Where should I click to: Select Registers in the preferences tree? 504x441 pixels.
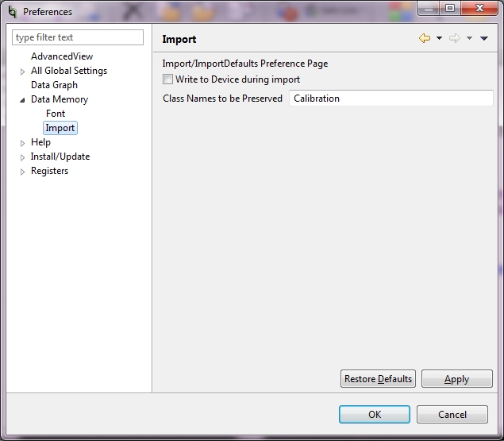(x=49, y=171)
